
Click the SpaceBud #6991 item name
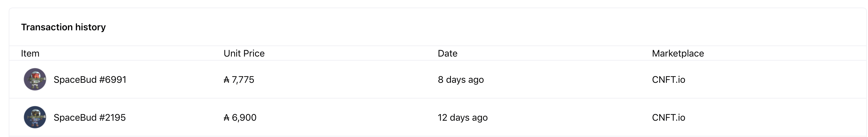pos(90,80)
